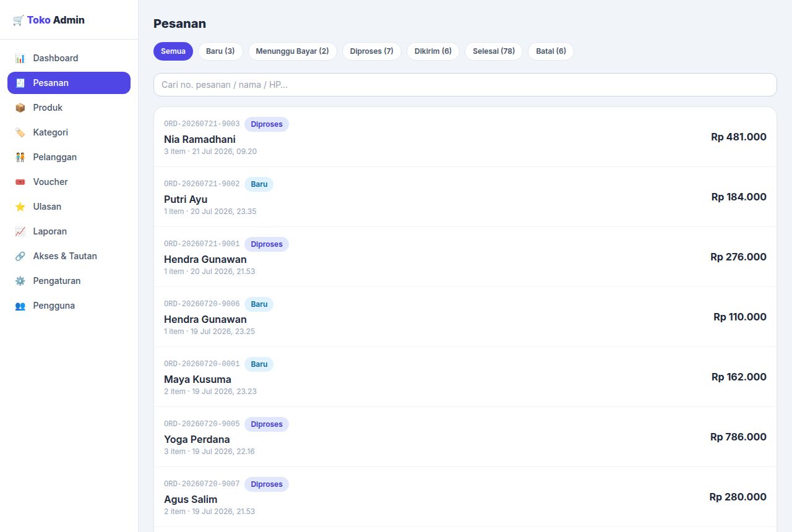Viewport: 792px width, 532px height.
Task: Select the Semua filter tab
Action: (173, 51)
